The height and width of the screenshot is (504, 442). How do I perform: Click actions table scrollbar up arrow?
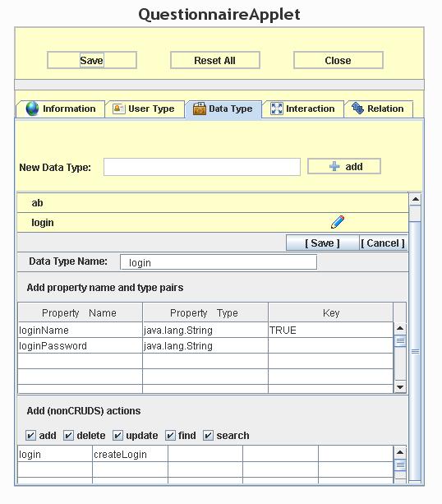(400, 452)
